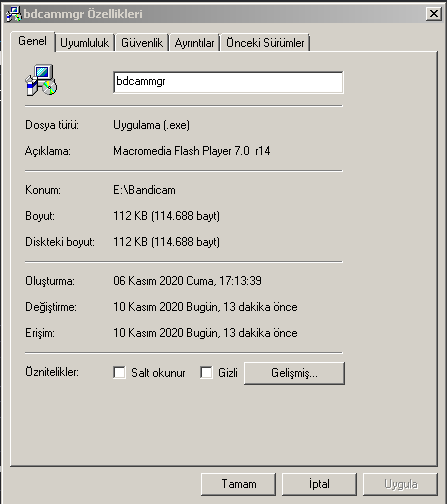Viewport: 447px width, 504px height.
Task: Close the bdcammgr Özellikleri dialog
Action: tap(433, 14)
